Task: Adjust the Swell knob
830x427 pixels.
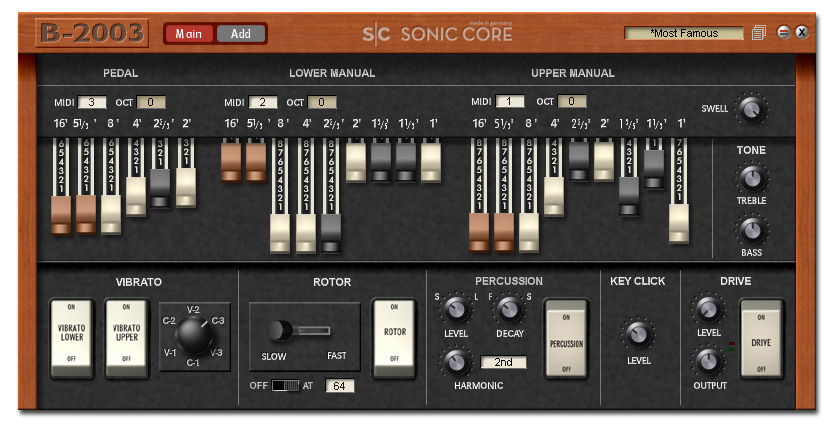Action: (752, 108)
